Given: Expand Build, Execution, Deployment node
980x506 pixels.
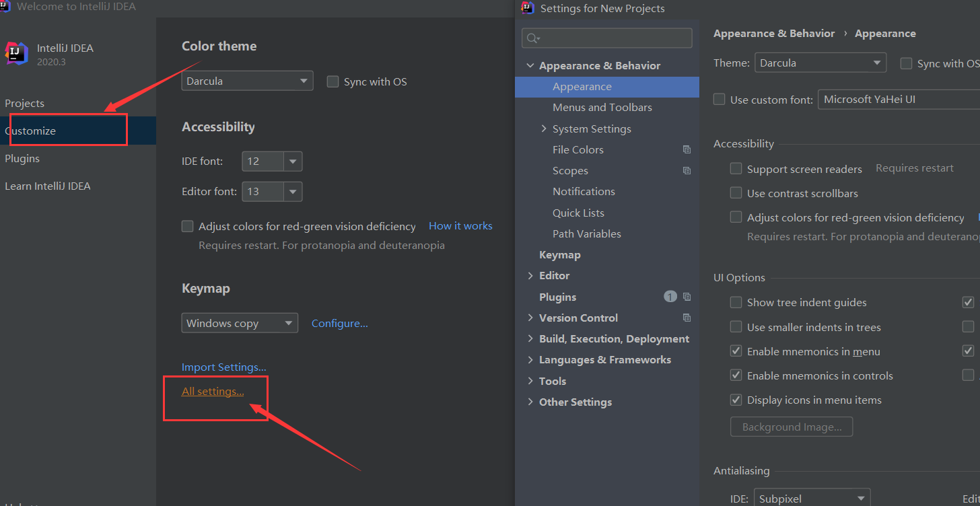Looking at the screenshot, I should point(530,339).
